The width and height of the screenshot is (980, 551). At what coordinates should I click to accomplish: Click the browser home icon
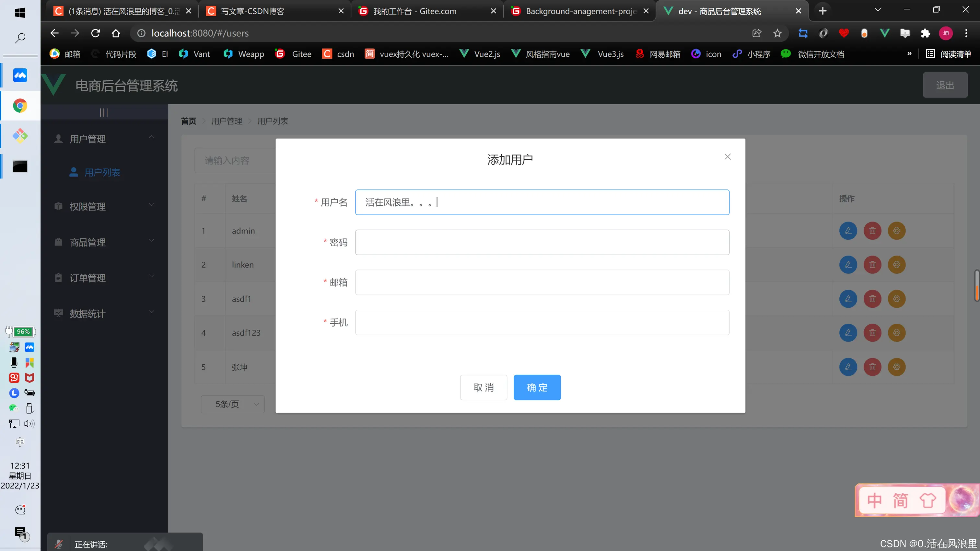[x=116, y=33]
